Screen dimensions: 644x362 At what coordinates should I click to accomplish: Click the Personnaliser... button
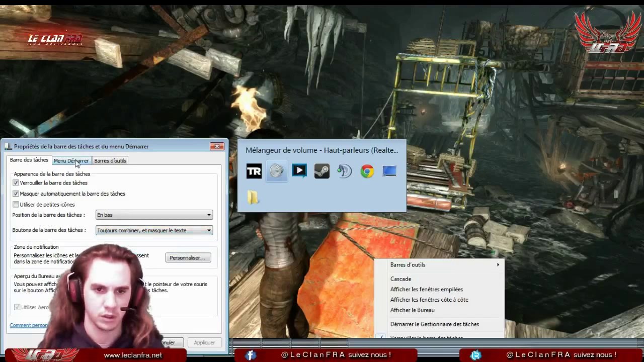pos(188,258)
